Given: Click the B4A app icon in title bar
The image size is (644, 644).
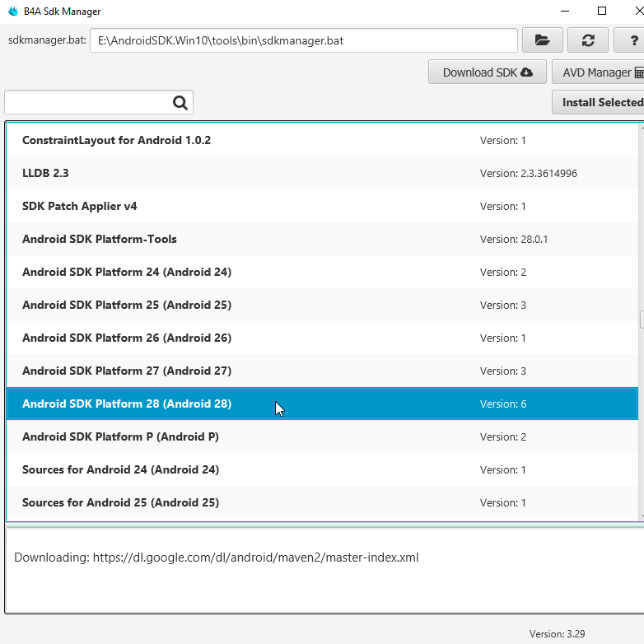Looking at the screenshot, I should click(12, 12).
